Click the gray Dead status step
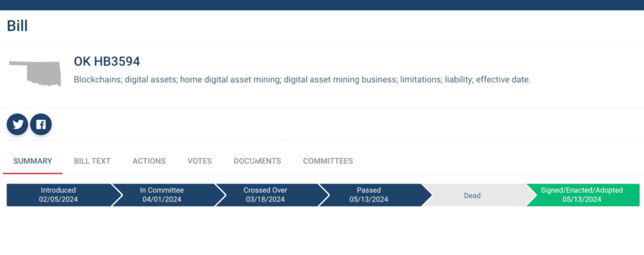644x255 pixels. [472, 195]
